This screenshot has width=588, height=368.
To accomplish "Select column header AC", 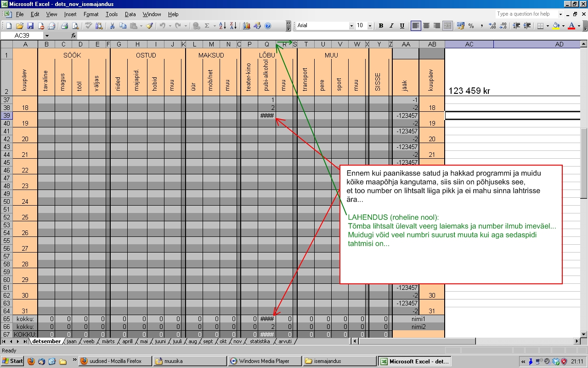I will pos(469,44).
